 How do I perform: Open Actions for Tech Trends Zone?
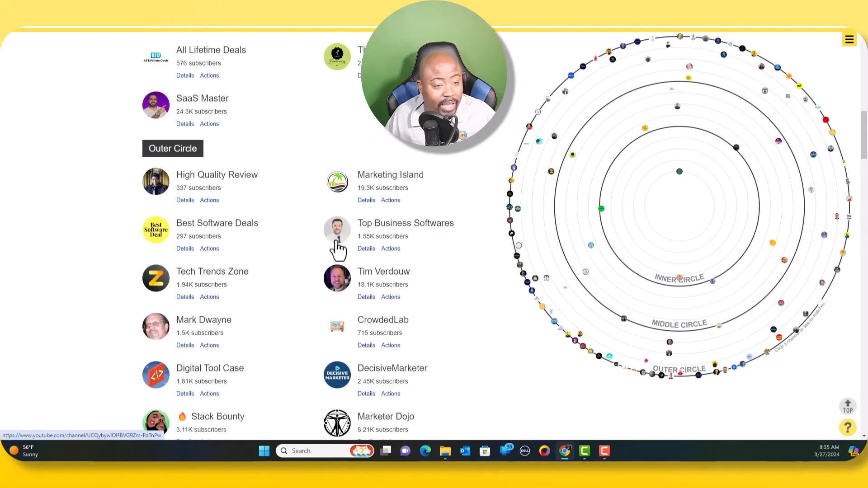[x=209, y=297]
